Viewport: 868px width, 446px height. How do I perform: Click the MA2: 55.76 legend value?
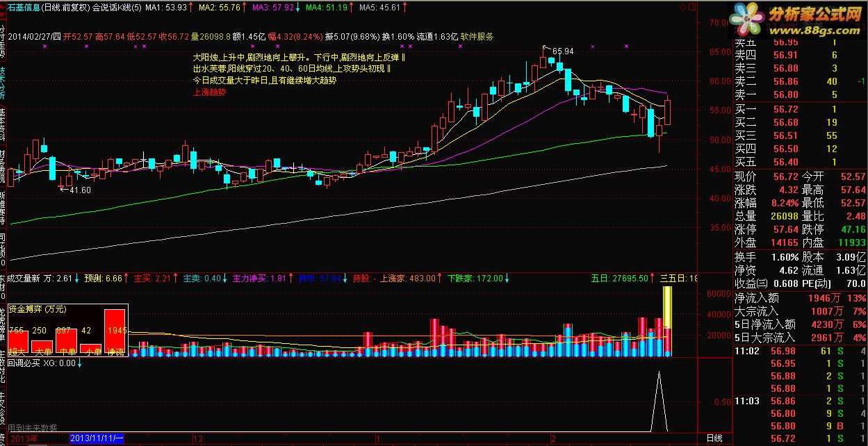click(220, 7)
